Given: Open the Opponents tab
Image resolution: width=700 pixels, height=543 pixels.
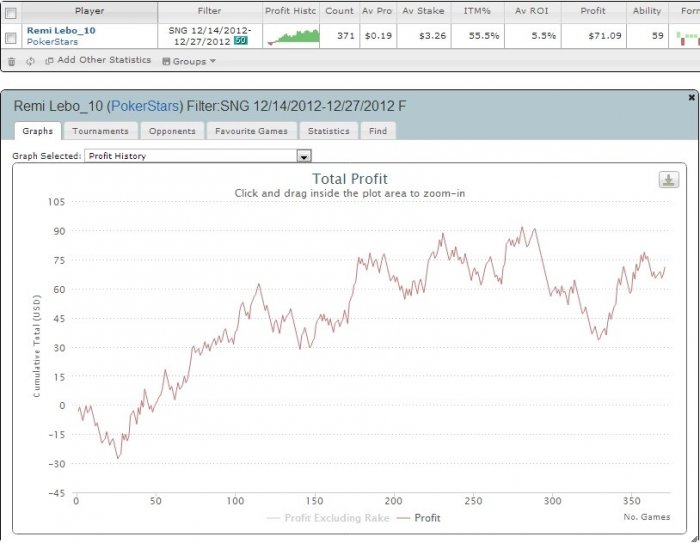Looking at the screenshot, I should tap(172, 131).
